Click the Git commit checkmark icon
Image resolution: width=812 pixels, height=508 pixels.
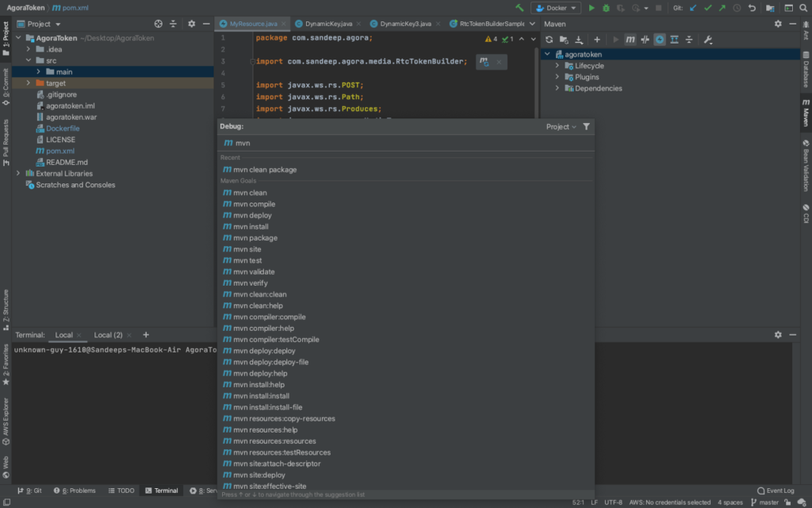[707, 8]
